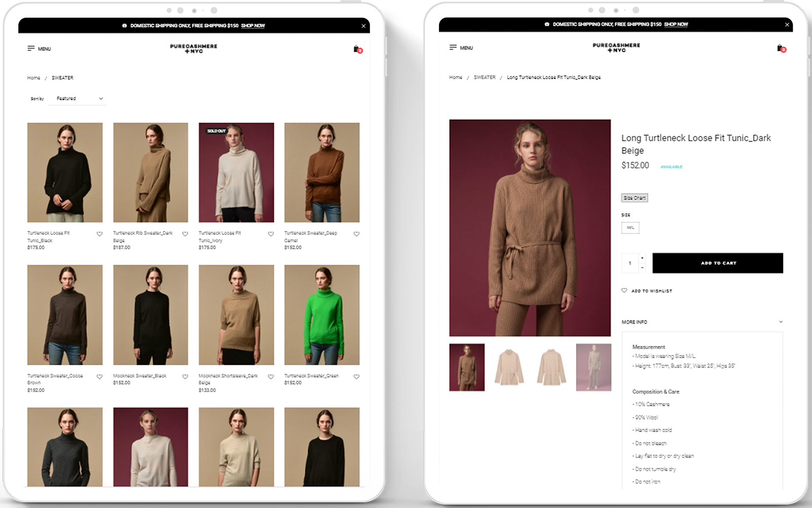Open the Sort by Featured dropdown
This screenshot has height=508, width=812.
point(78,99)
